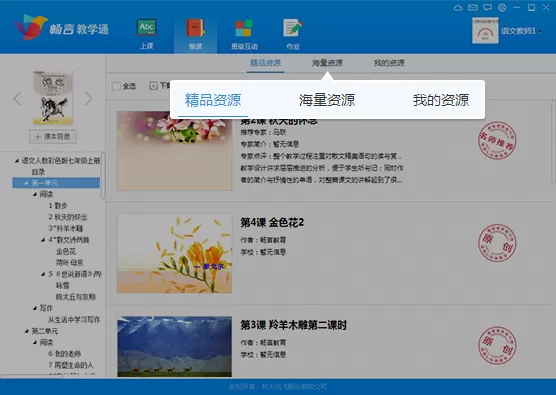Select tree item 7 再塑生命的人
The image size is (556, 395).
point(71,365)
